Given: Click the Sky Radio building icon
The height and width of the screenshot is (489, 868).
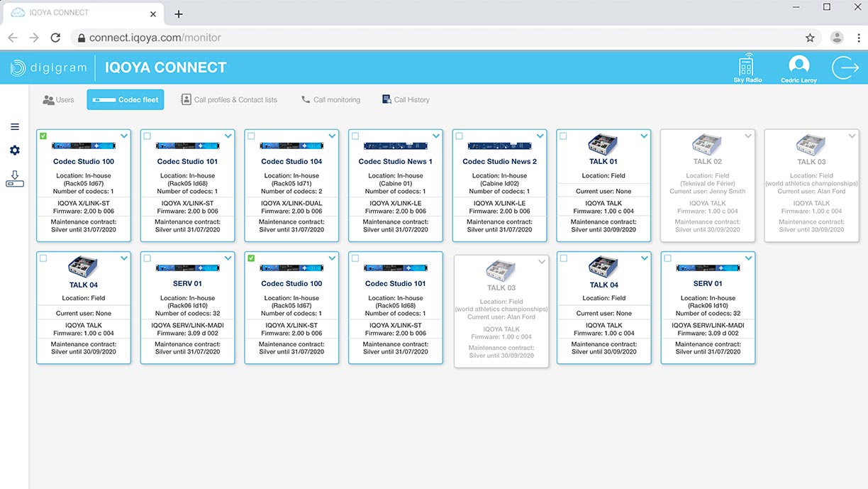Looking at the screenshot, I should pyautogui.click(x=747, y=66).
